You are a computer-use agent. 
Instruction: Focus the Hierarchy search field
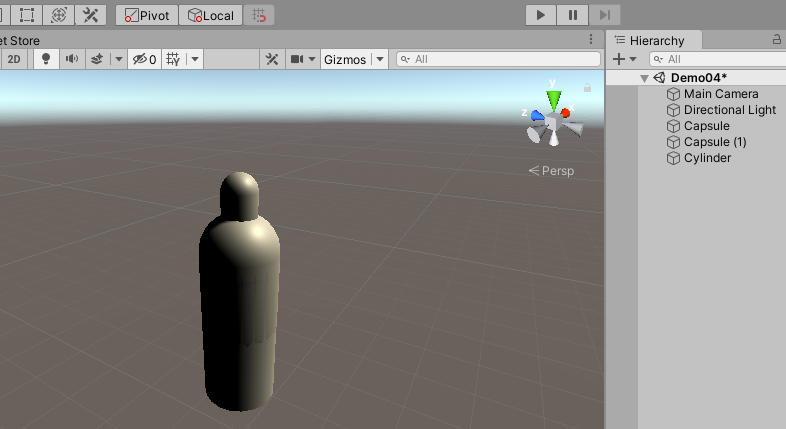tap(718, 59)
